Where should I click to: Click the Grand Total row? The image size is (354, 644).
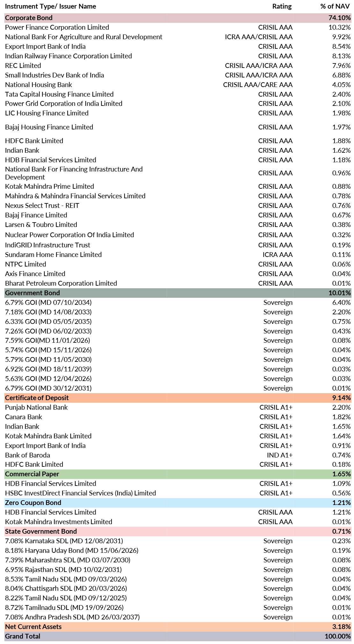click(x=178, y=636)
